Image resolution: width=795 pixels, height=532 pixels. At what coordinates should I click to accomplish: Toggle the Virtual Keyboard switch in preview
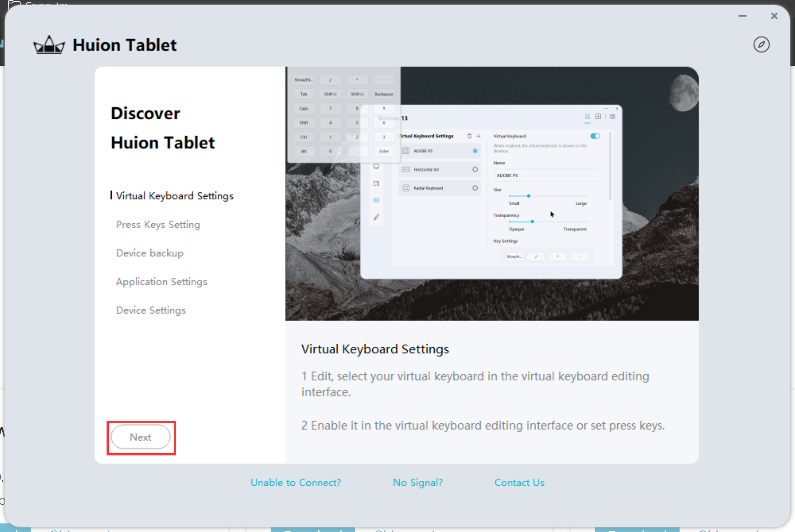coord(595,136)
